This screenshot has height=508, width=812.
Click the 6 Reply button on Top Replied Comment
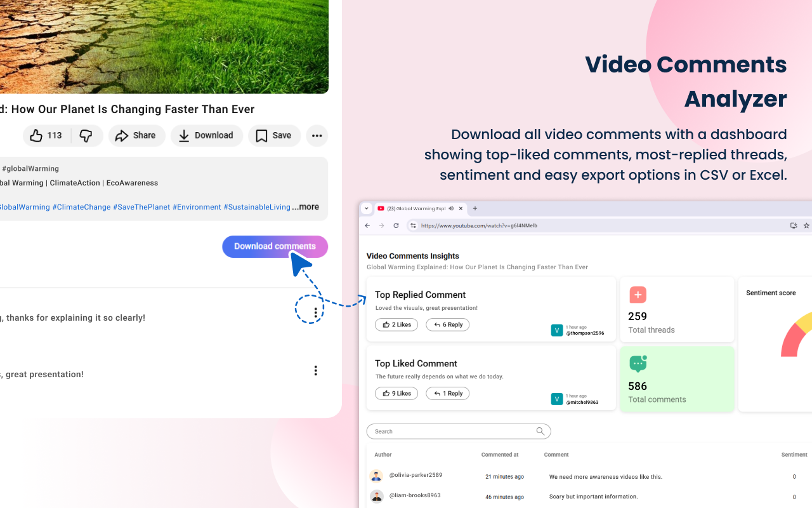click(x=447, y=324)
